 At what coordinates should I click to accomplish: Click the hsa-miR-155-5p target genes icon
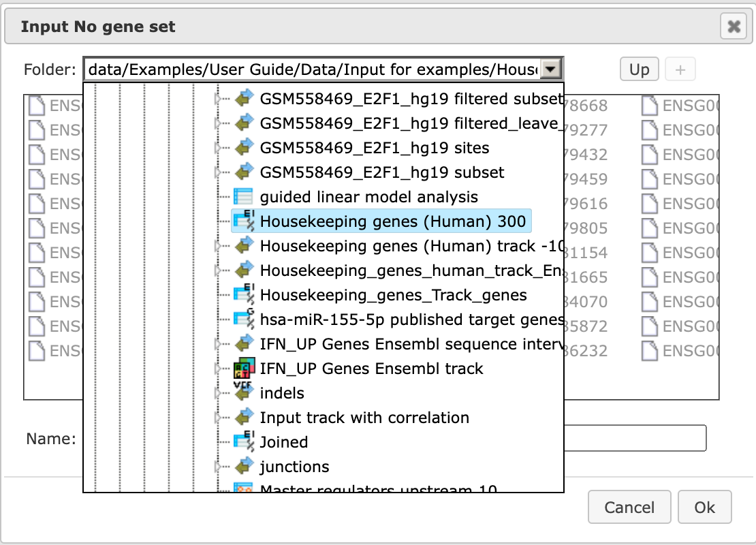click(x=243, y=319)
